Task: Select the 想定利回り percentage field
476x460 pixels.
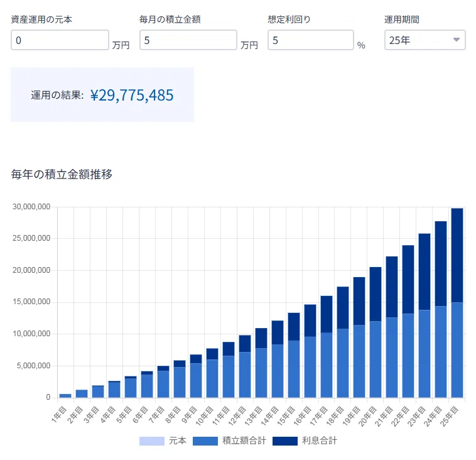Action: [310, 40]
